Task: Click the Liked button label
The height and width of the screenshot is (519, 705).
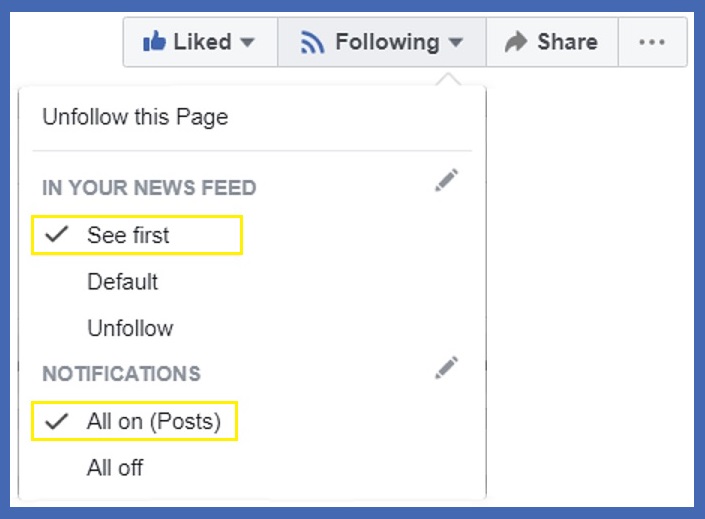Action: [x=202, y=42]
